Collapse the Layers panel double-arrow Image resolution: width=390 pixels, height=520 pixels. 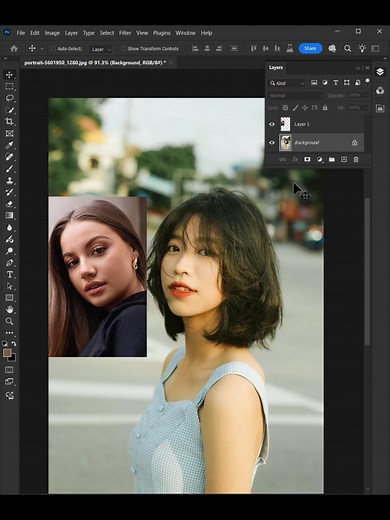tap(358, 68)
